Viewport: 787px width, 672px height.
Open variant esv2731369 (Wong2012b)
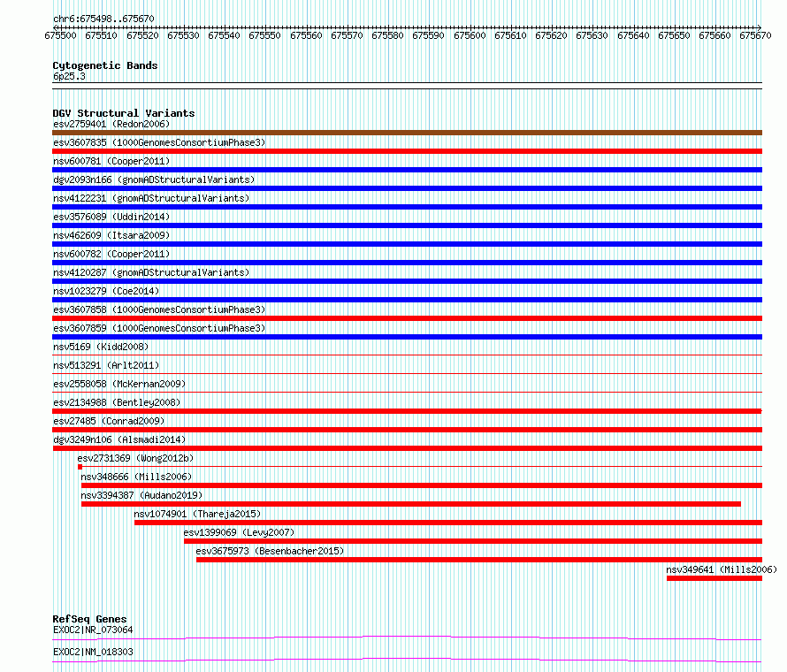pos(135,458)
